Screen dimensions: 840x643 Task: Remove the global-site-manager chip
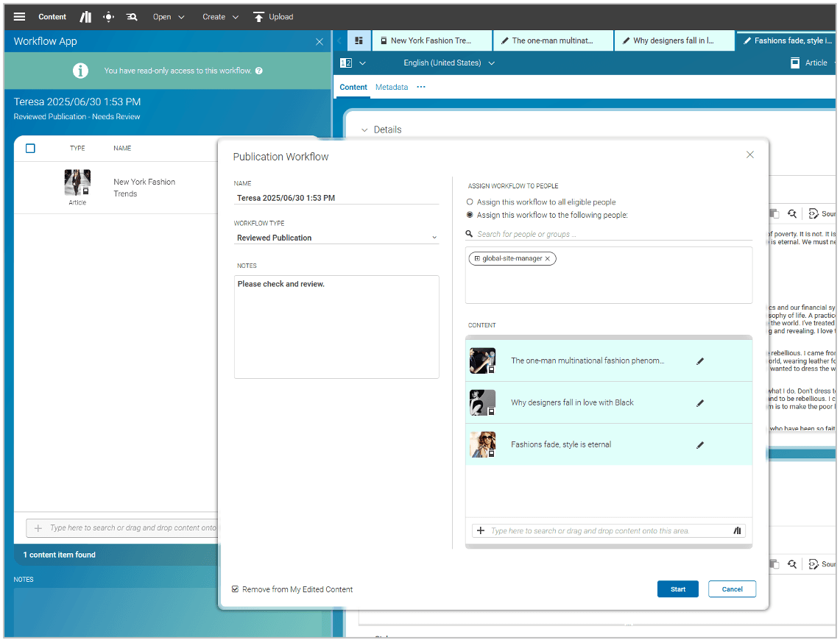pyautogui.click(x=548, y=259)
